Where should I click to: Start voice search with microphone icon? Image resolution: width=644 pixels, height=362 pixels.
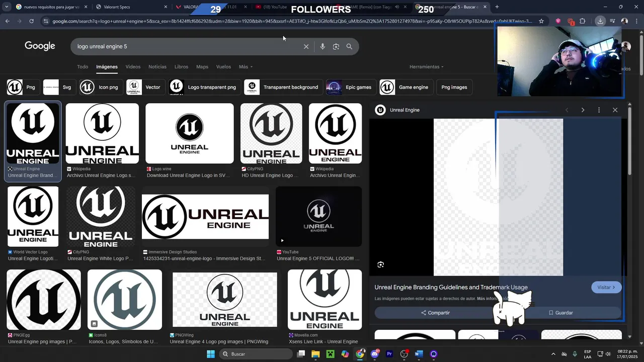tap(323, 46)
